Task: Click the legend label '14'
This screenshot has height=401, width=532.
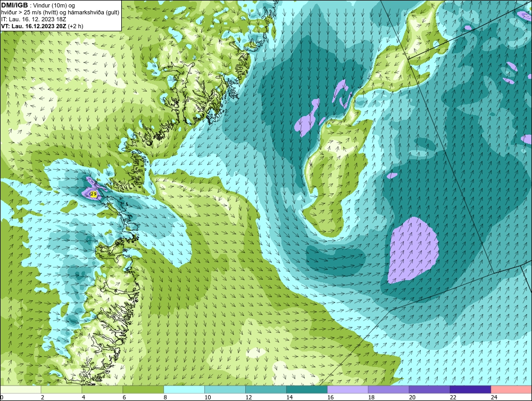Action: pyautogui.click(x=289, y=397)
